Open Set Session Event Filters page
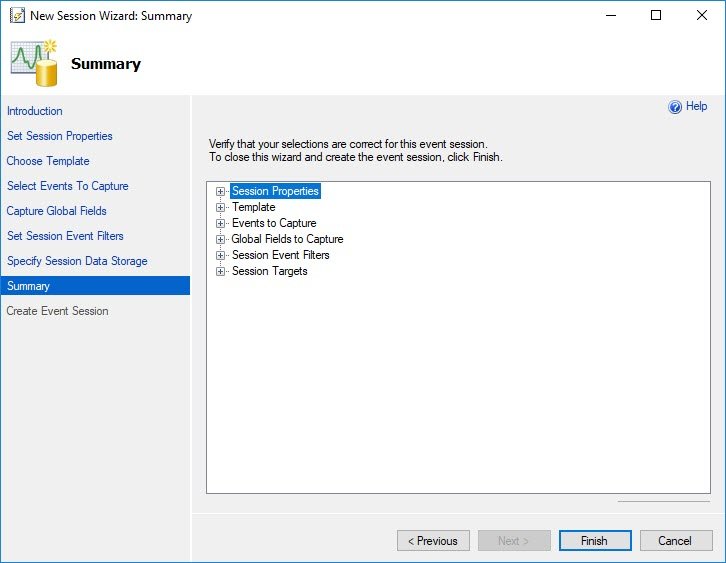 pos(65,236)
